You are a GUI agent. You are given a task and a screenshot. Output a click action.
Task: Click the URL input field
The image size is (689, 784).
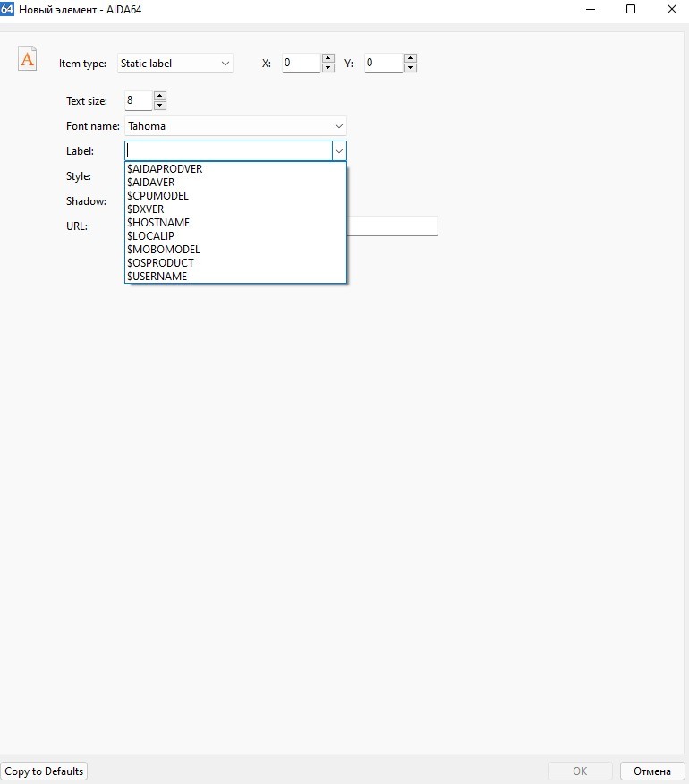click(393, 226)
